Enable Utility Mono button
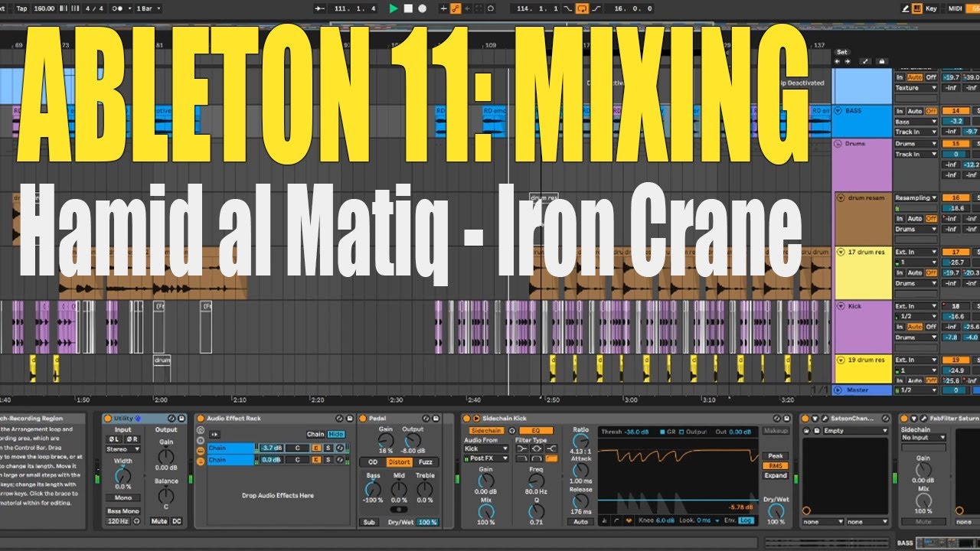 tap(122, 497)
